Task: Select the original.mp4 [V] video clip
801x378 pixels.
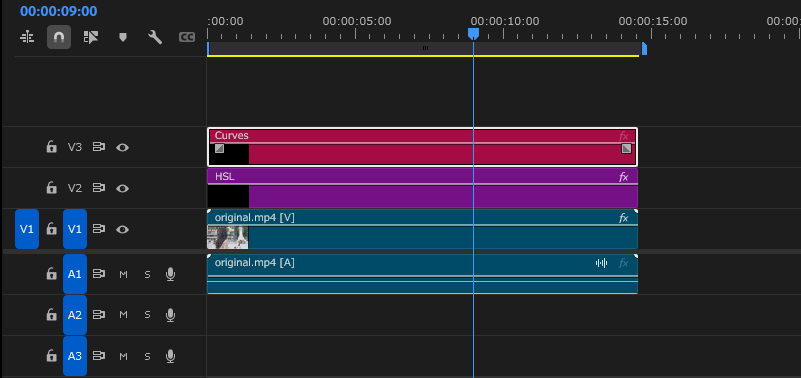Action: tap(422, 229)
